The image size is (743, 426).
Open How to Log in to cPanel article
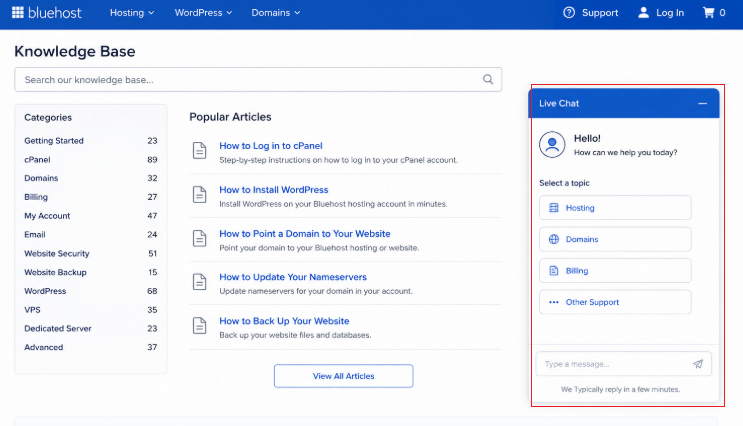[271, 146]
